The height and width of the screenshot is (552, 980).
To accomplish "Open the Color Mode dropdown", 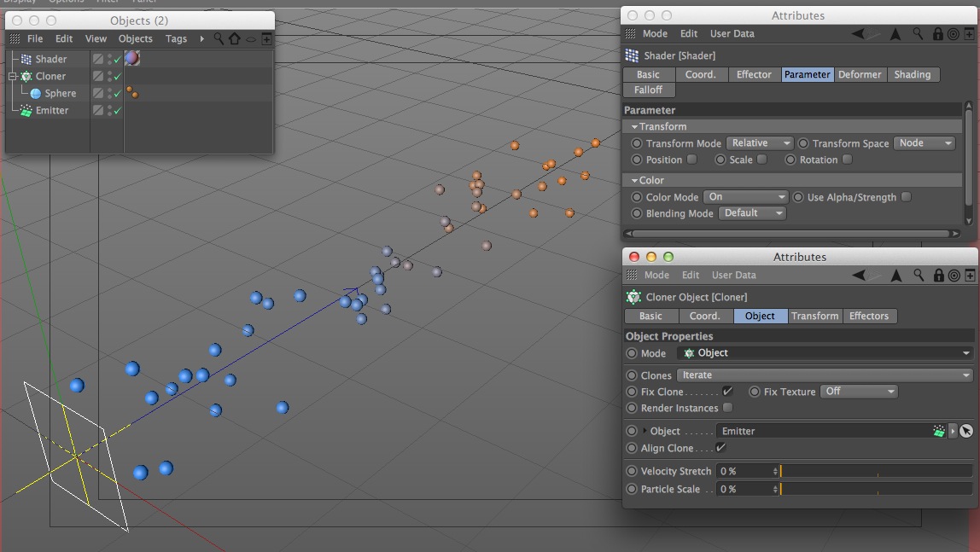I will (x=745, y=197).
